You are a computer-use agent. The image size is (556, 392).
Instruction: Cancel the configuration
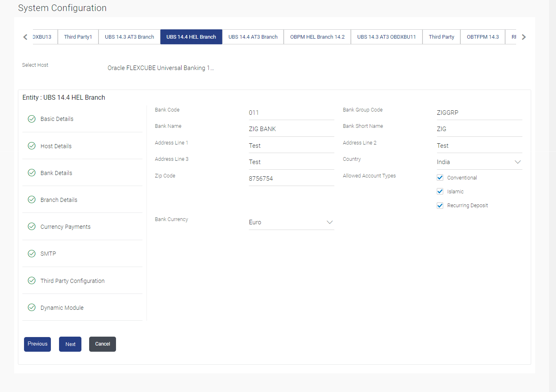(x=103, y=344)
